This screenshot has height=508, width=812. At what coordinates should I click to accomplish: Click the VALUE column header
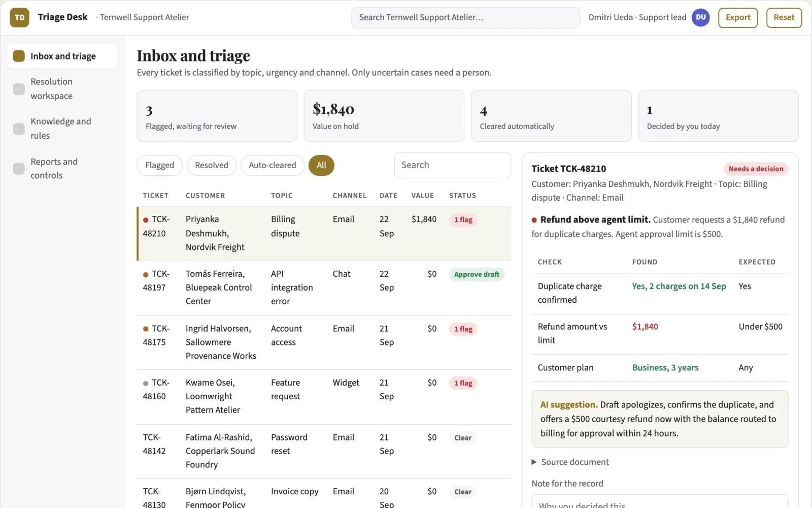point(422,196)
